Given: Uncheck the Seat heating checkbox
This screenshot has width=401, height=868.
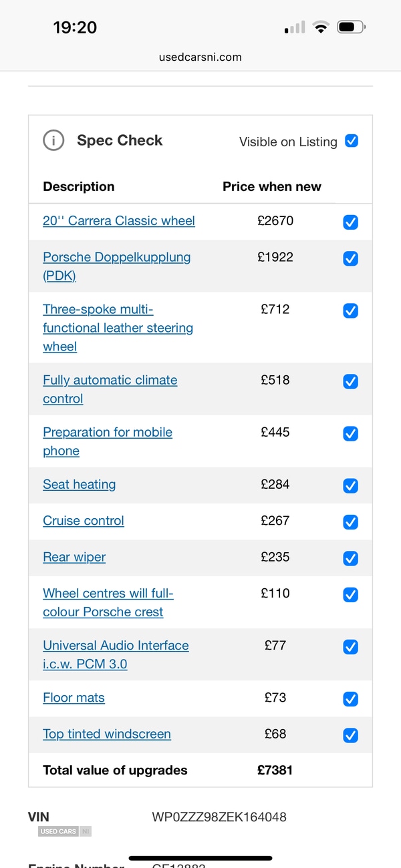Looking at the screenshot, I should [350, 486].
